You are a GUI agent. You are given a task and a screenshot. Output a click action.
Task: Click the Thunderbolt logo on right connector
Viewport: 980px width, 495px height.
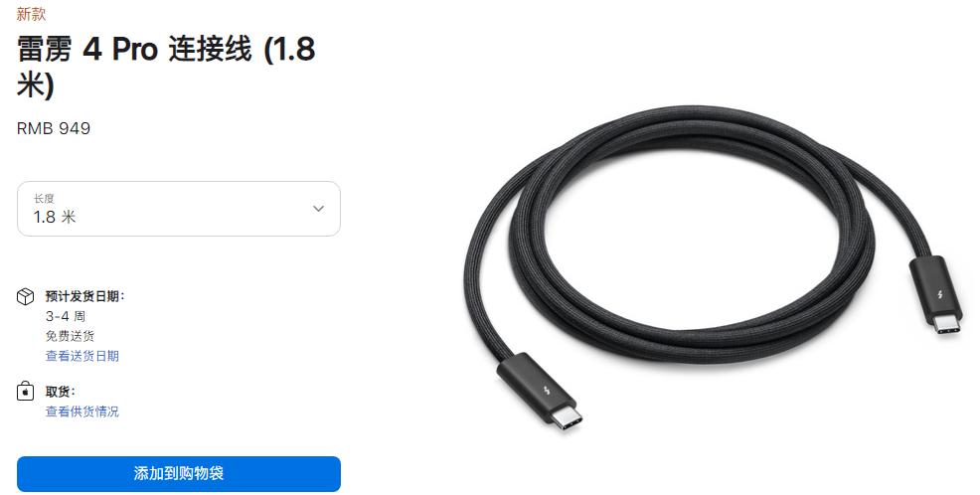(x=940, y=294)
